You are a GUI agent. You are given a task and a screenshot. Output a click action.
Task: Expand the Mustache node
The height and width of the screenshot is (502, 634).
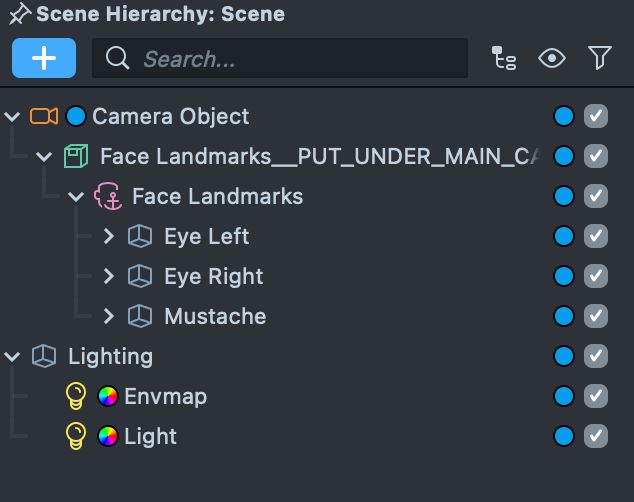click(x=109, y=316)
